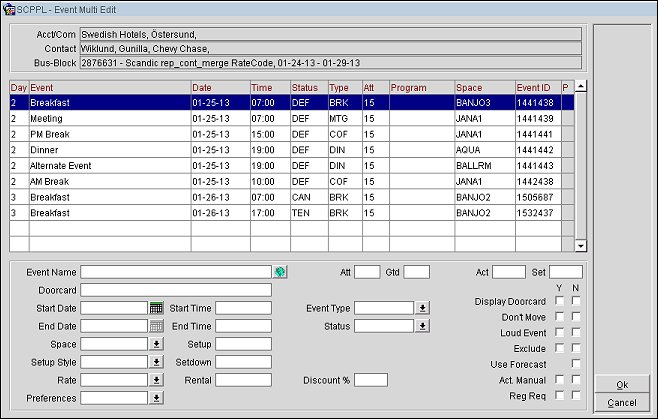Viewport: 658px width, 419px height.
Task: Open the Status dropdown list
Action: tap(423, 326)
